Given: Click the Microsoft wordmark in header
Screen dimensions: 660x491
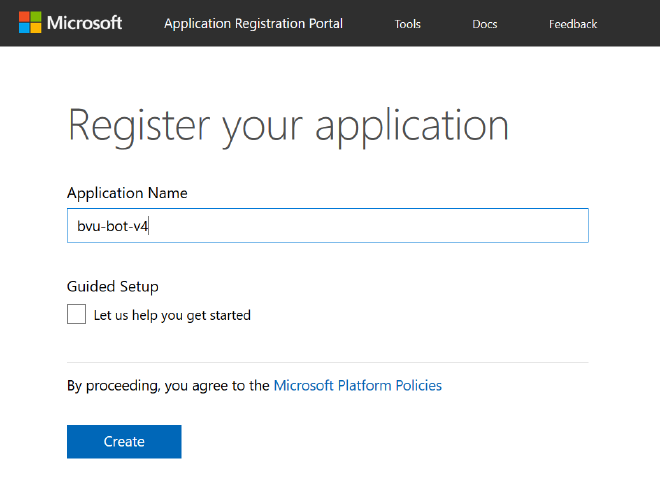Looking at the screenshot, I should pos(84,23).
